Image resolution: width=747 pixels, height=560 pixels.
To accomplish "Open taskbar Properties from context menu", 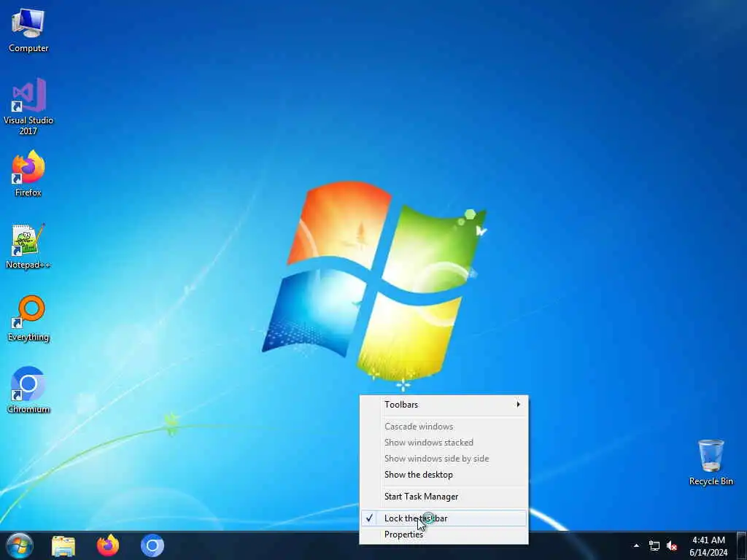I will pyautogui.click(x=444, y=534).
